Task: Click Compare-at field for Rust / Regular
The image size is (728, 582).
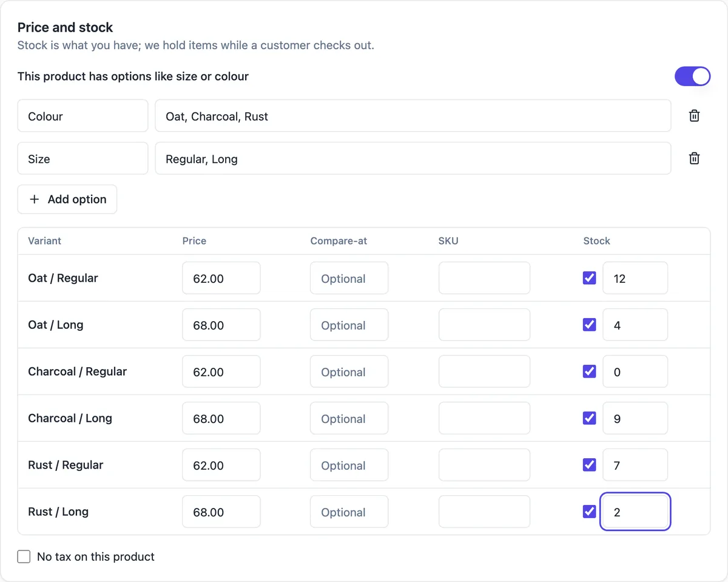Action: click(x=349, y=465)
